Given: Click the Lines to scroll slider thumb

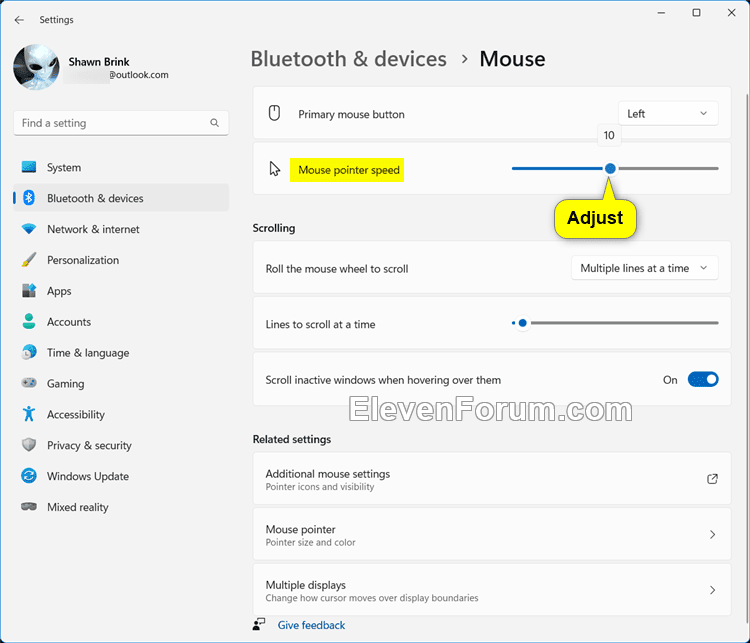Looking at the screenshot, I should [523, 323].
